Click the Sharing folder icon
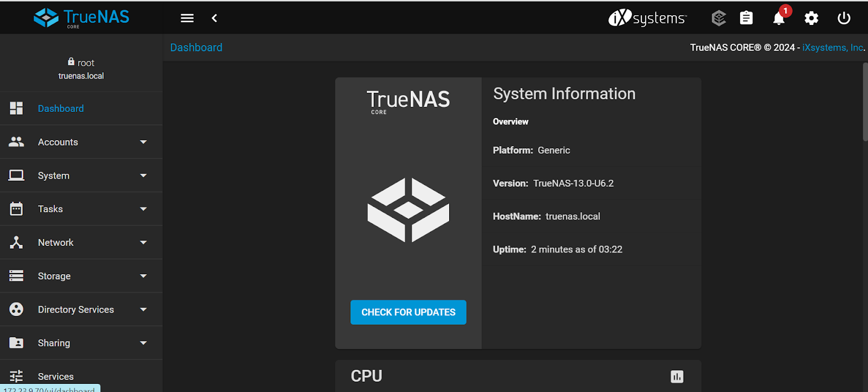 click(16, 343)
